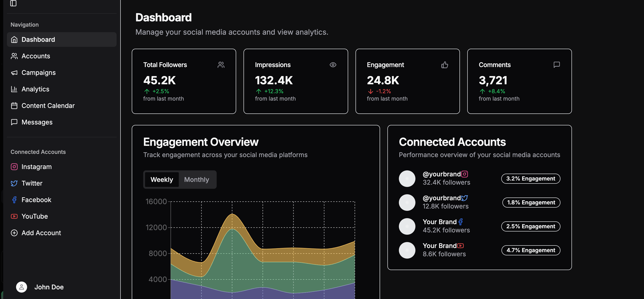Switch to the Messages navigation section

[37, 122]
